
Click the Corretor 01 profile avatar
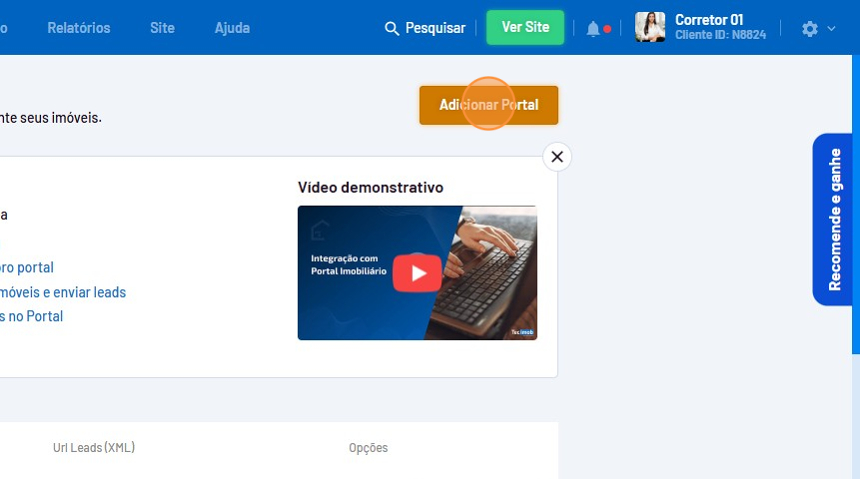point(650,28)
